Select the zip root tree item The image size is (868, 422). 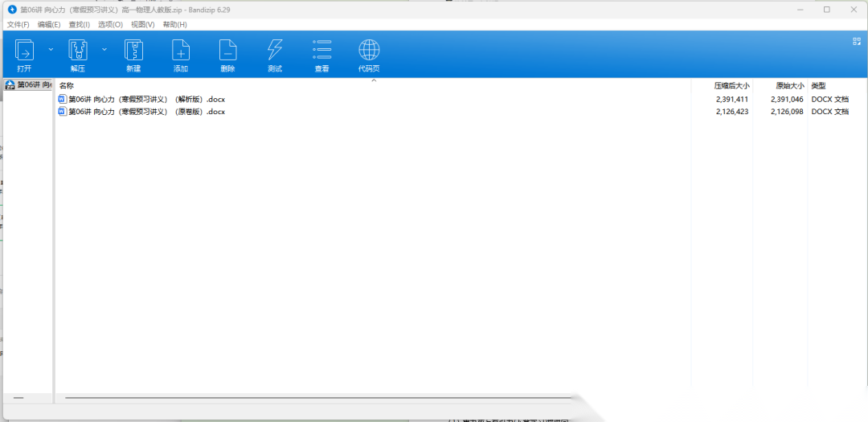(29, 85)
